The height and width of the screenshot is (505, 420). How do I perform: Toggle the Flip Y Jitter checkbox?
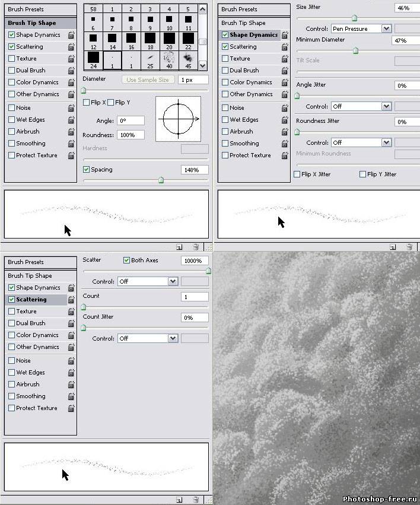point(362,174)
